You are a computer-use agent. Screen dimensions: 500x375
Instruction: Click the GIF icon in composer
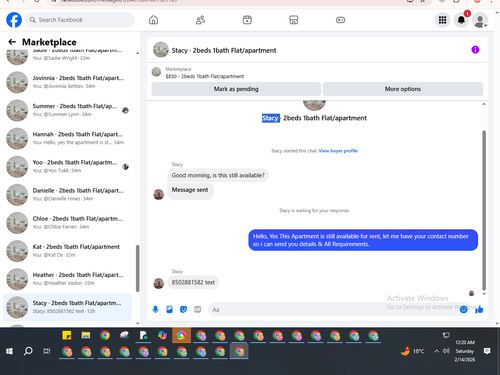(x=198, y=310)
